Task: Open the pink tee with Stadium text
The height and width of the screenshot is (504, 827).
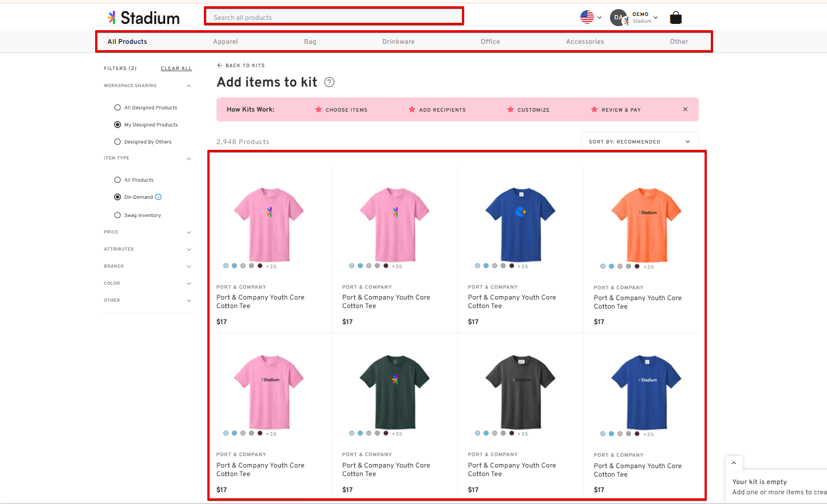Action: coord(269,392)
